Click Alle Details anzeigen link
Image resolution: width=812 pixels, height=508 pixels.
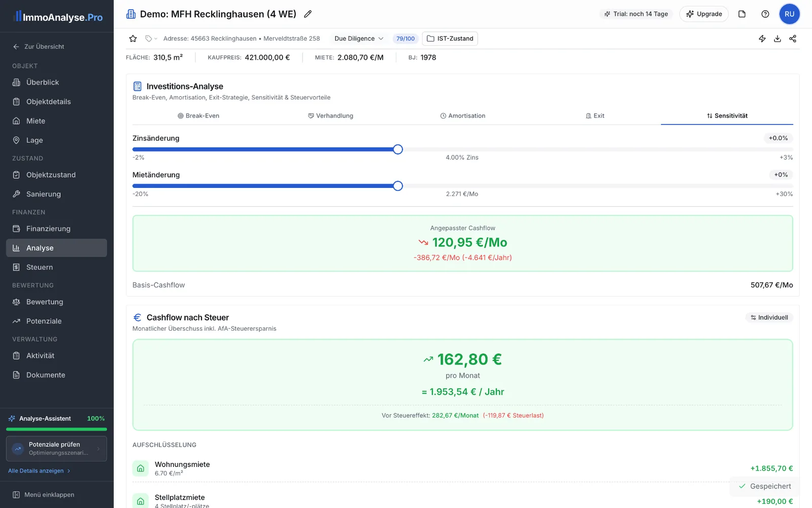click(x=39, y=471)
